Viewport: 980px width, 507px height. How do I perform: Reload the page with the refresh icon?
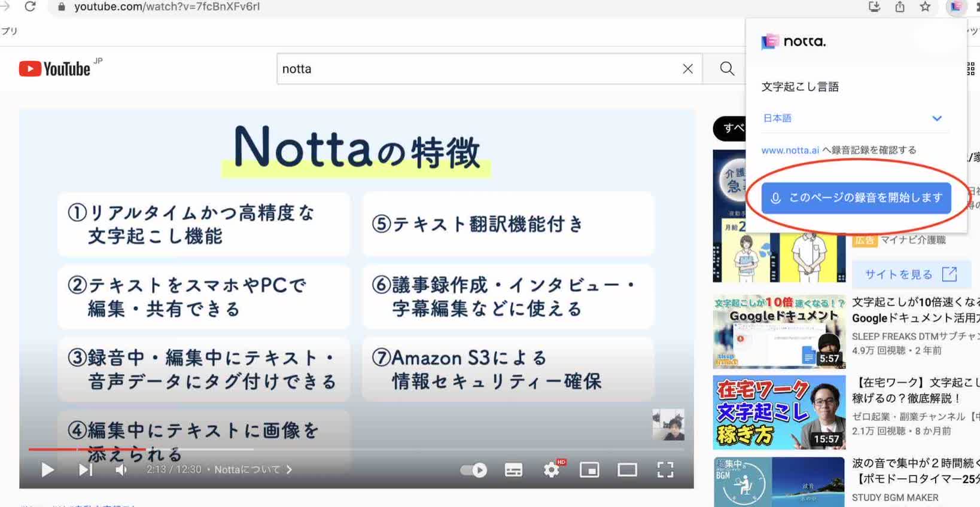pyautogui.click(x=30, y=7)
